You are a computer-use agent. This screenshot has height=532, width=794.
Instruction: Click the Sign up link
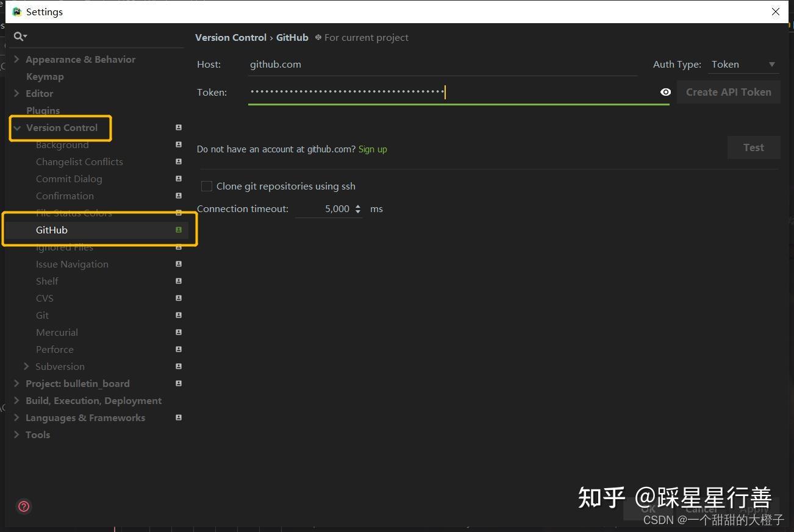click(x=373, y=149)
